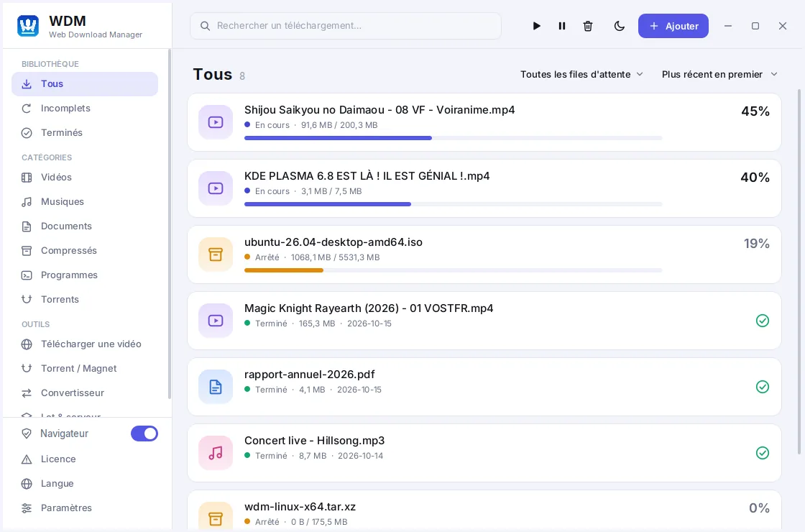
Task: Click the checkmark on Concert live Hillsong row
Action: 763,453
